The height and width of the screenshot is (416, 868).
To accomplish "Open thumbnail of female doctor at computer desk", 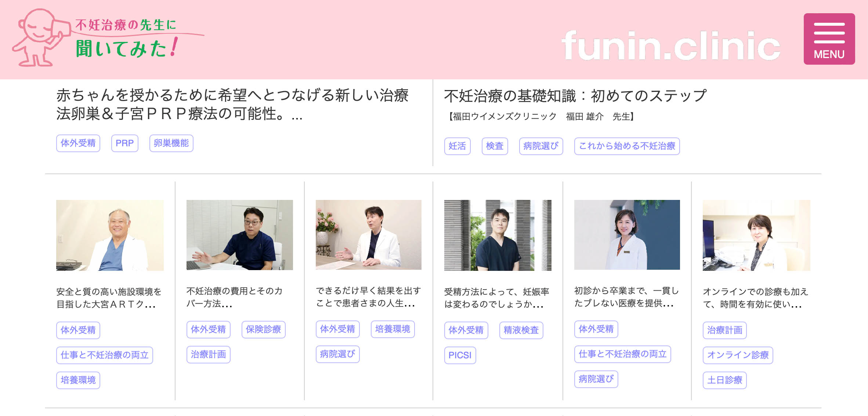I will [x=756, y=235].
